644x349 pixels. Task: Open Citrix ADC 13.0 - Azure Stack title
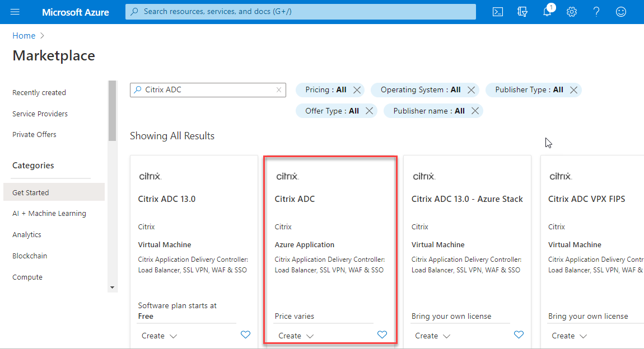[x=467, y=199]
